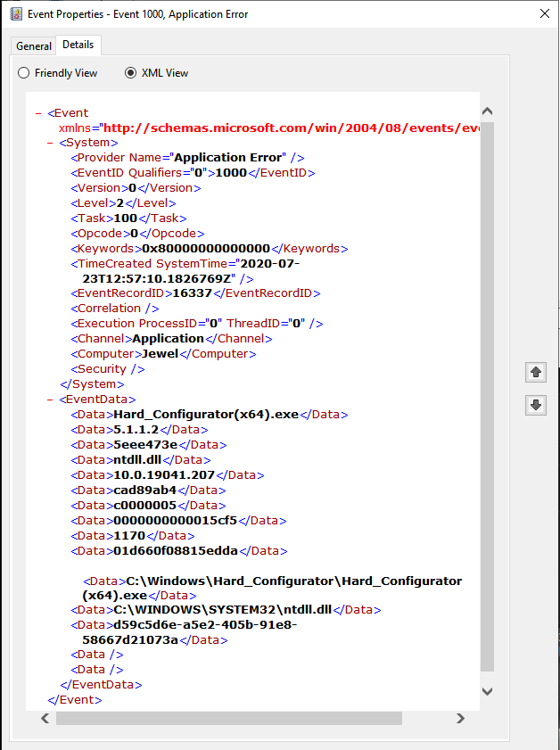Click vertical scrollbar down arrow

click(x=487, y=691)
